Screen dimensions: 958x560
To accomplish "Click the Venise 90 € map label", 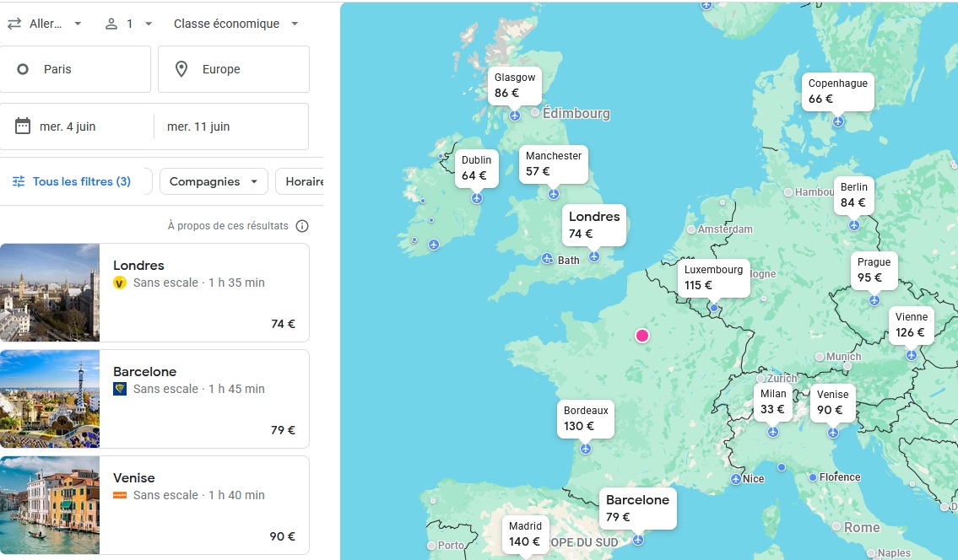I will (x=832, y=402).
